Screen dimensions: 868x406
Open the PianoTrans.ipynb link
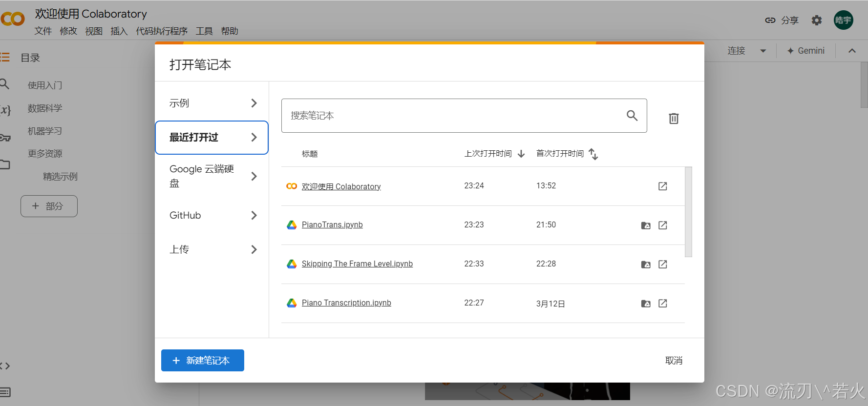(332, 224)
